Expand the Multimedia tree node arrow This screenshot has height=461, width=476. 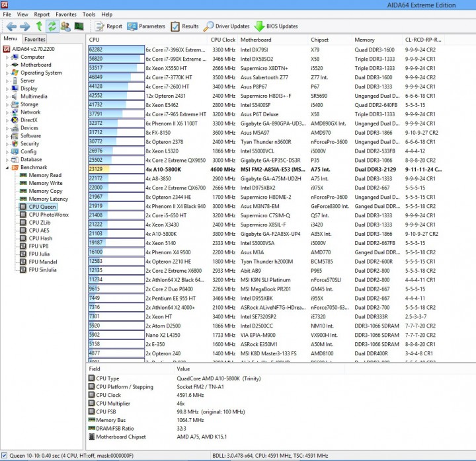(x=7, y=96)
